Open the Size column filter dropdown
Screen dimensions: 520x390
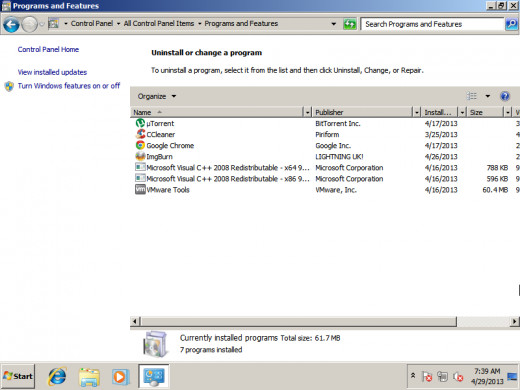coord(508,112)
